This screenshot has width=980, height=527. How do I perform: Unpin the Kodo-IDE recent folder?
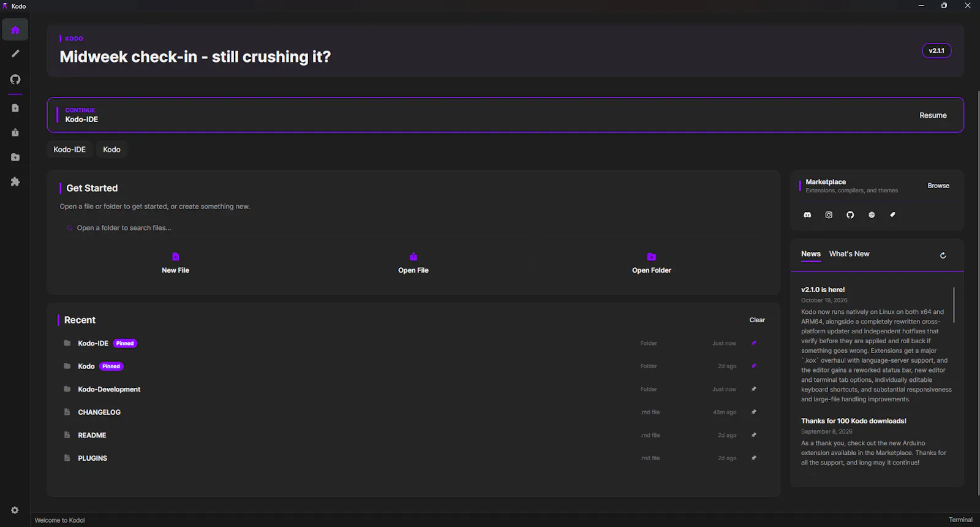[754, 343]
